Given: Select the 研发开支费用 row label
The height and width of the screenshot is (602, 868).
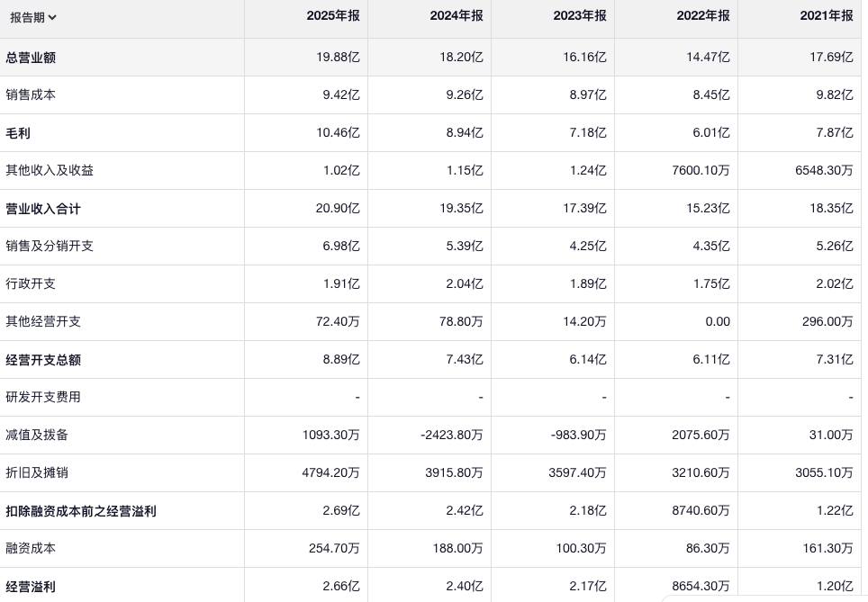Looking at the screenshot, I should [x=43, y=398].
